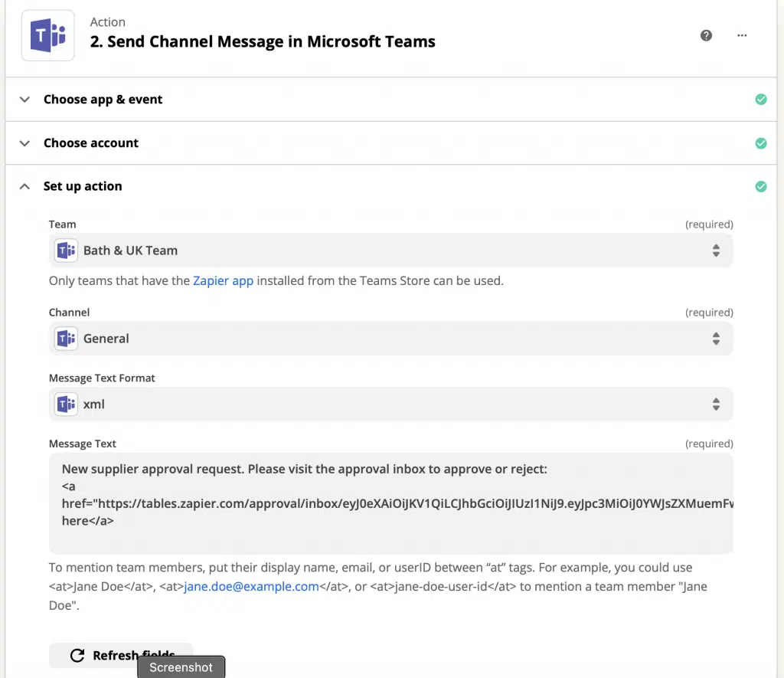Click the Microsoft Teams app logo in header
The height and width of the screenshot is (678, 784).
[x=48, y=35]
